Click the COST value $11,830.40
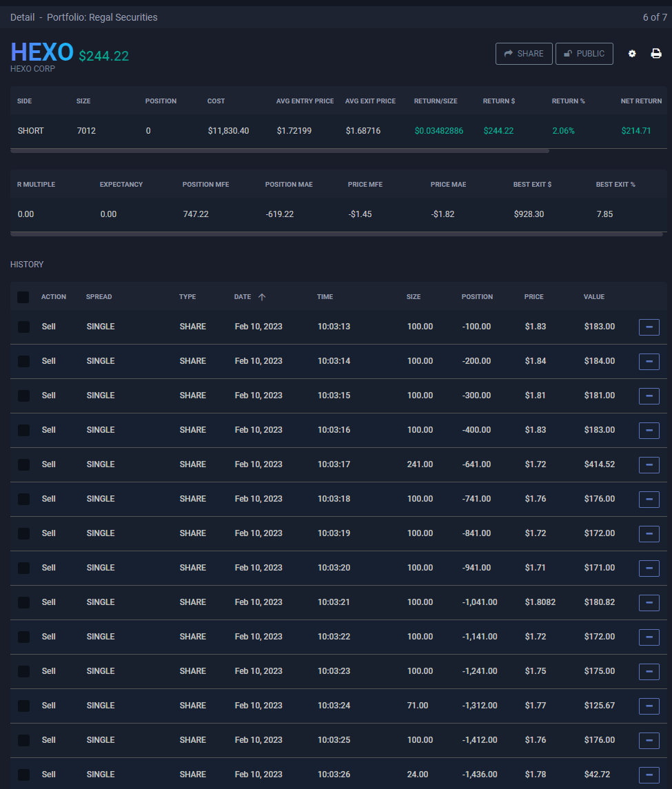Image resolution: width=672 pixels, height=789 pixels. (x=229, y=131)
